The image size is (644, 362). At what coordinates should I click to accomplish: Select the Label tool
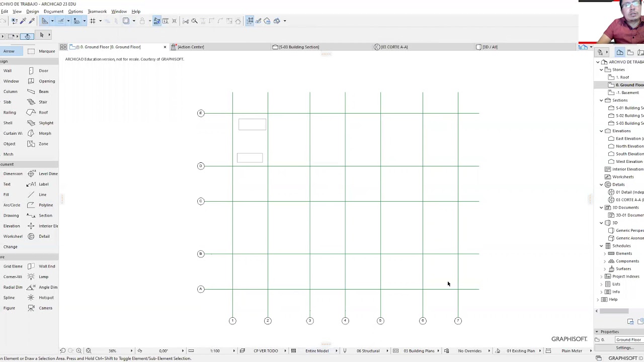tap(38, 184)
